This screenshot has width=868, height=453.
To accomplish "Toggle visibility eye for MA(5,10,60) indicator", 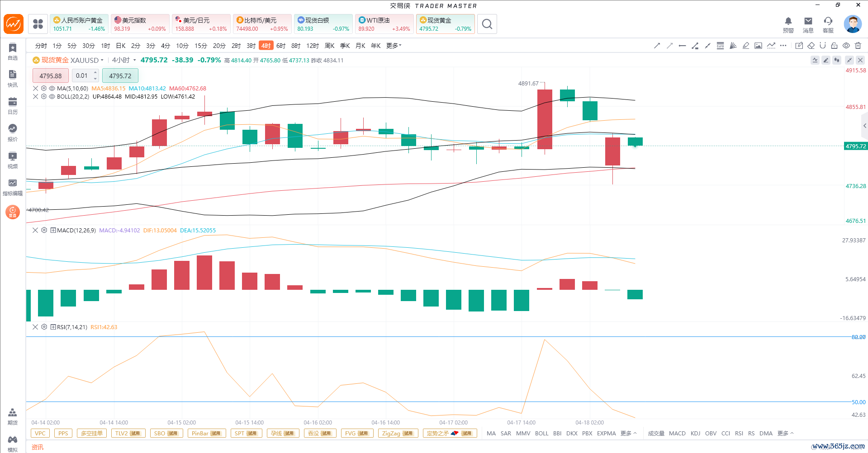I will coord(52,89).
